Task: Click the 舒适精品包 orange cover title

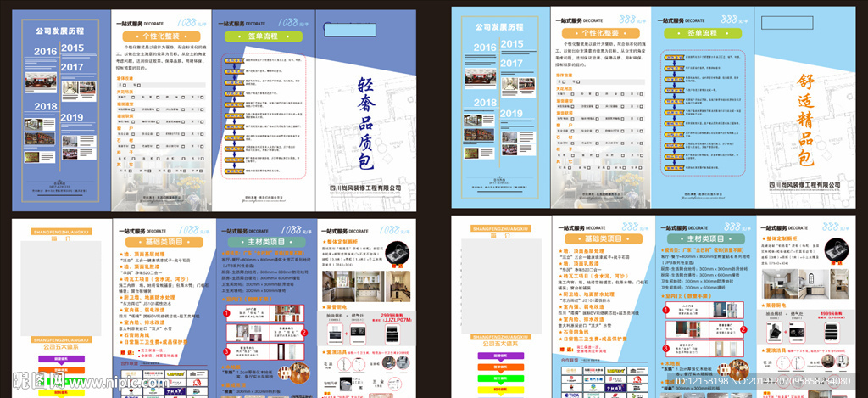Action: coord(805,121)
